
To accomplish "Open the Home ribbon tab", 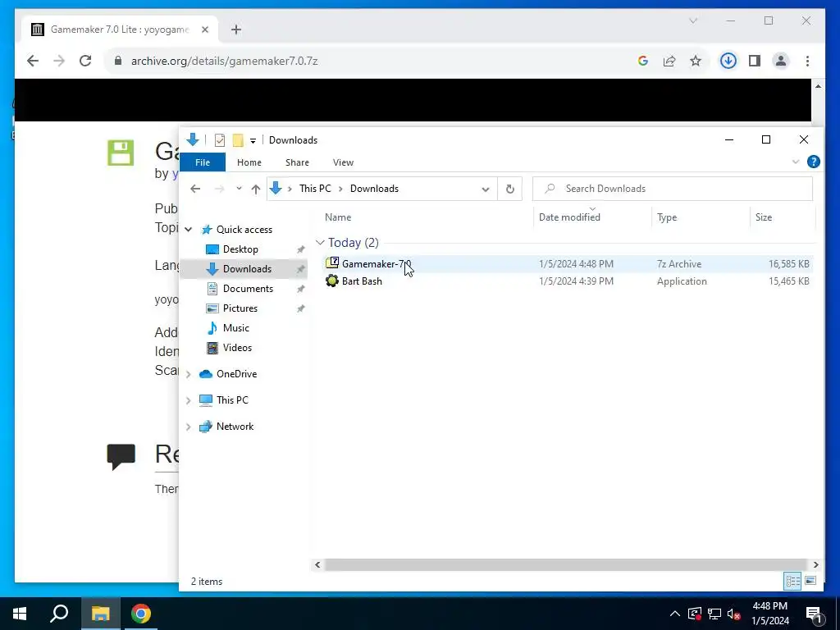I will point(249,162).
